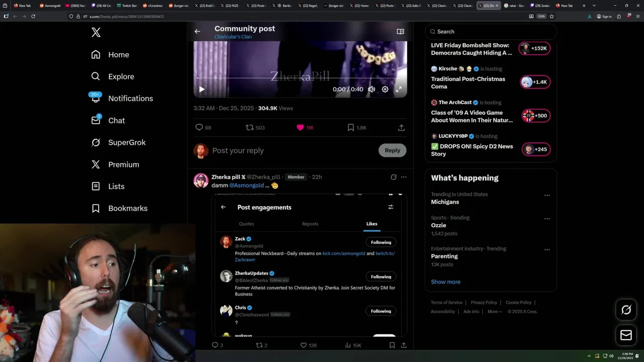The image size is (644, 362).
Task: Click the X logo in the sidebar
Action: (96, 33)
